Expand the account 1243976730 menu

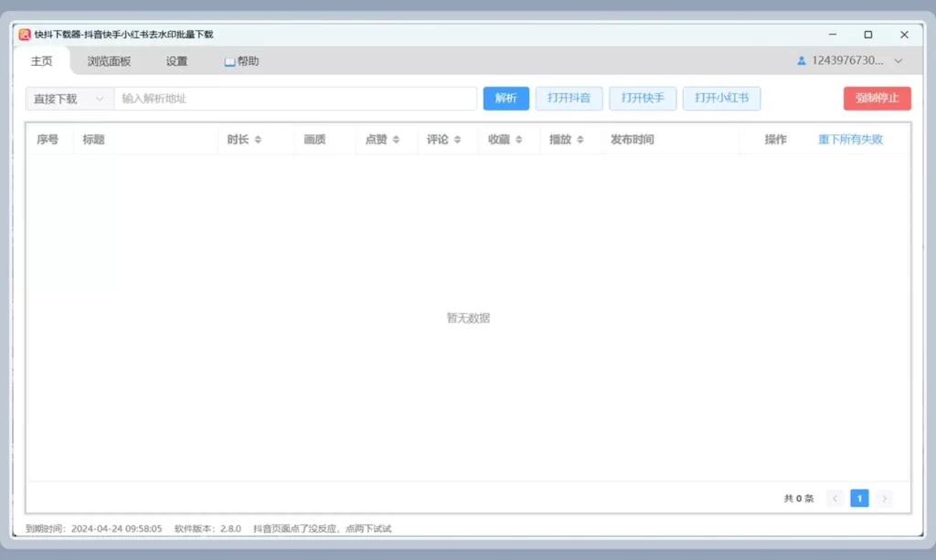pyautogui.click(x=899, y=61)
